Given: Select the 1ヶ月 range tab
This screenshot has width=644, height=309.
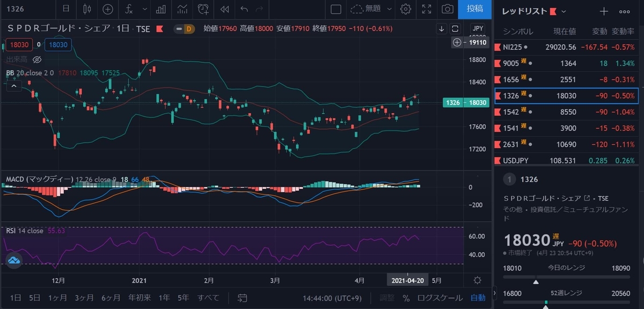Looking at the screenshot, I should coord(58,298).
